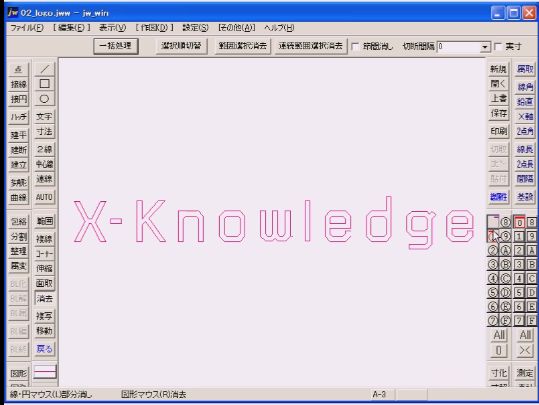Click the 図形 figure insert button

pyautogui.click(x=19, y=373)
